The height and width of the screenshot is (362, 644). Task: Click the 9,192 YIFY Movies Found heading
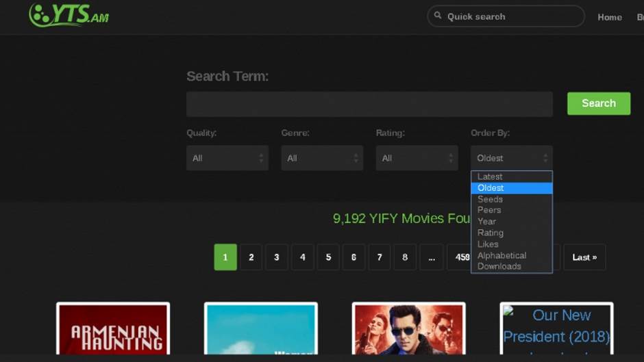pos(401,218)
